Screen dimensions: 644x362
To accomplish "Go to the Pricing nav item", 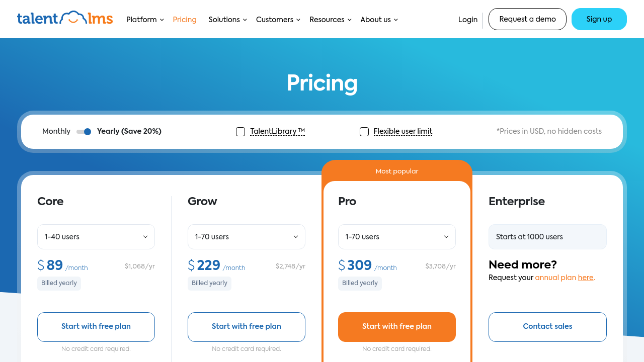I will [x=185, y=20].
